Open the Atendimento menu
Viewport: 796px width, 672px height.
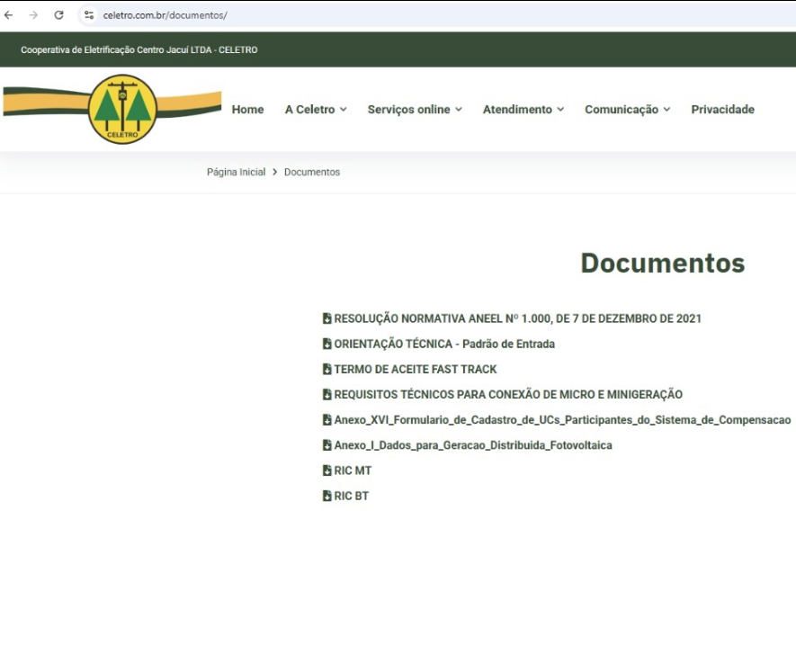tap(517, 109)
